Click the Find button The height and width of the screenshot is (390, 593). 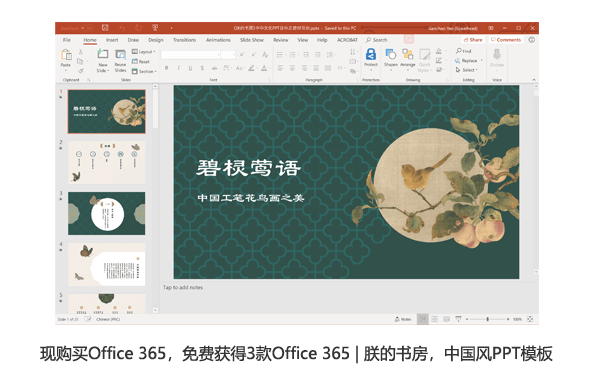click(x=464, y=51)
